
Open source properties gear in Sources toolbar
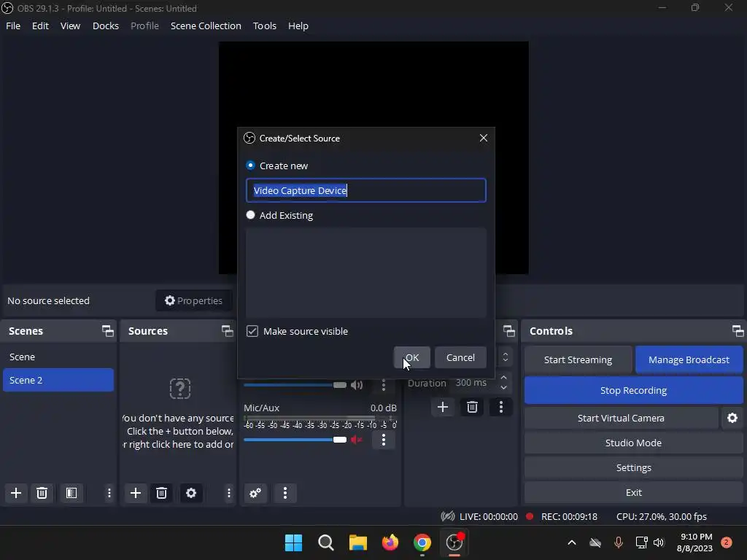coord(191,493)
